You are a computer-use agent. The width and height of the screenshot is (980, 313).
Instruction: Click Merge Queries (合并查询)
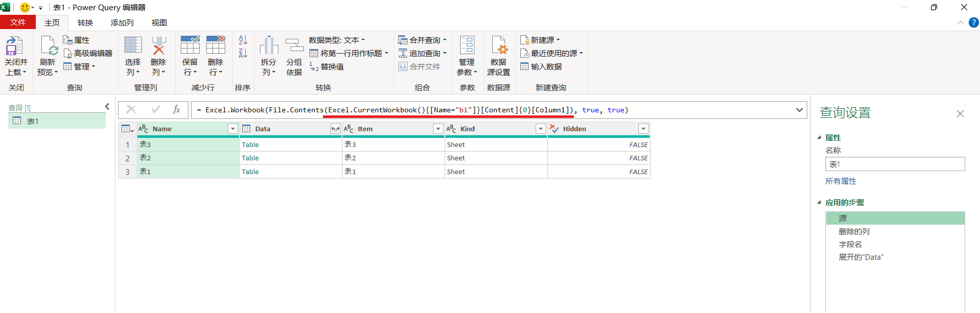tap(422, 40)
